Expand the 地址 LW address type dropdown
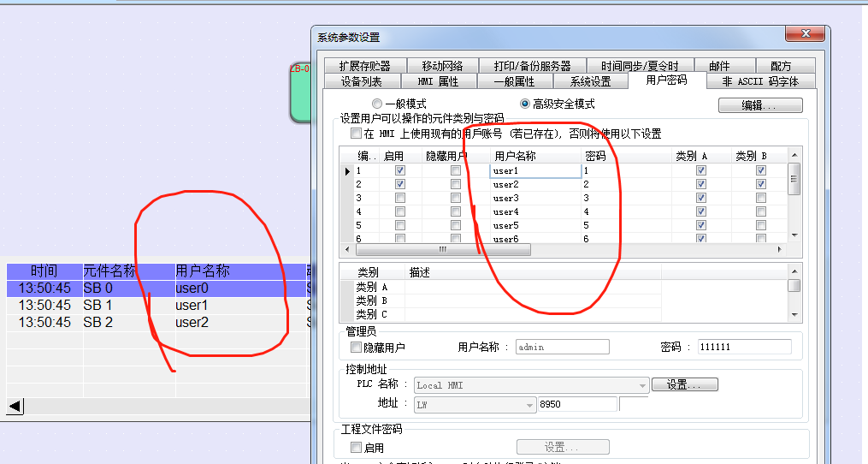This screenshot has width=868, height=464. point(529,403)
